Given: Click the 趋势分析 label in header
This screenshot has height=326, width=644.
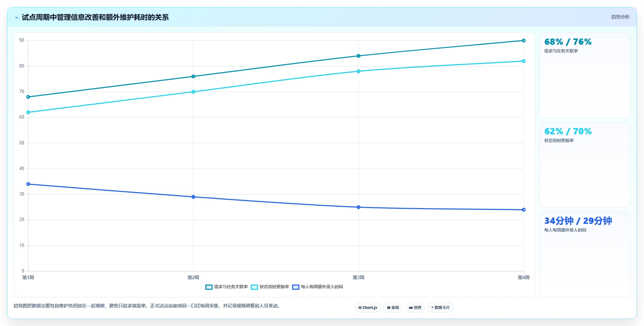Looking at the screenshot, I should tap(621, 17).
